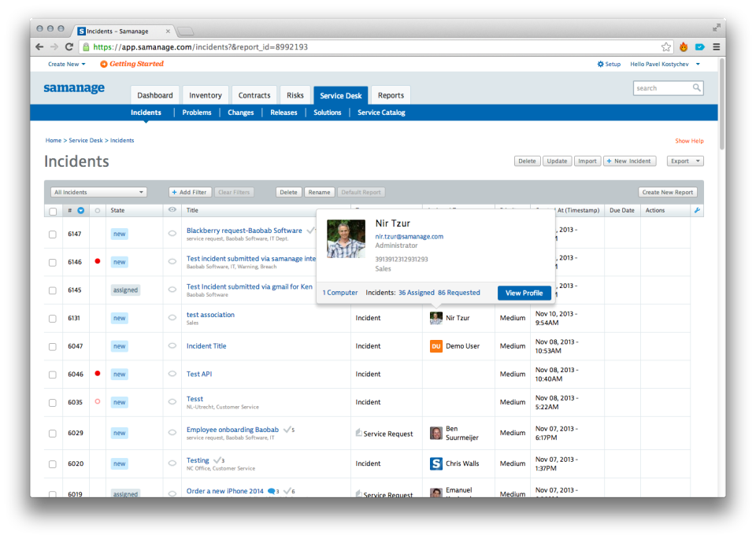Image resolution: width=756 pixels, height=539 pixels.
Task: Click the View Profile button
Action: click(524, 293)
